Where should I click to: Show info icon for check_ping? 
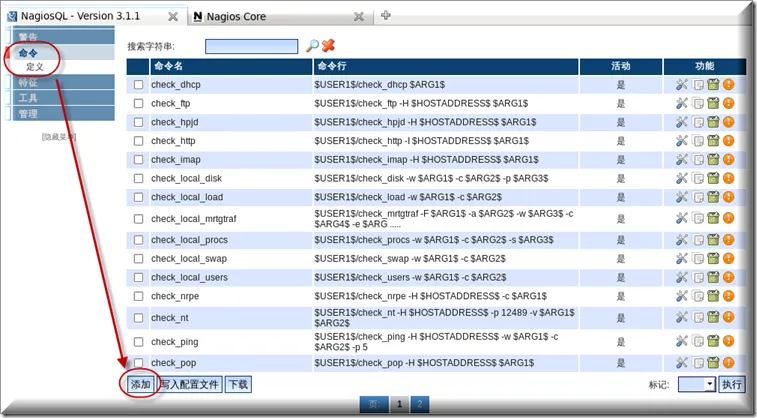point(729,341)
